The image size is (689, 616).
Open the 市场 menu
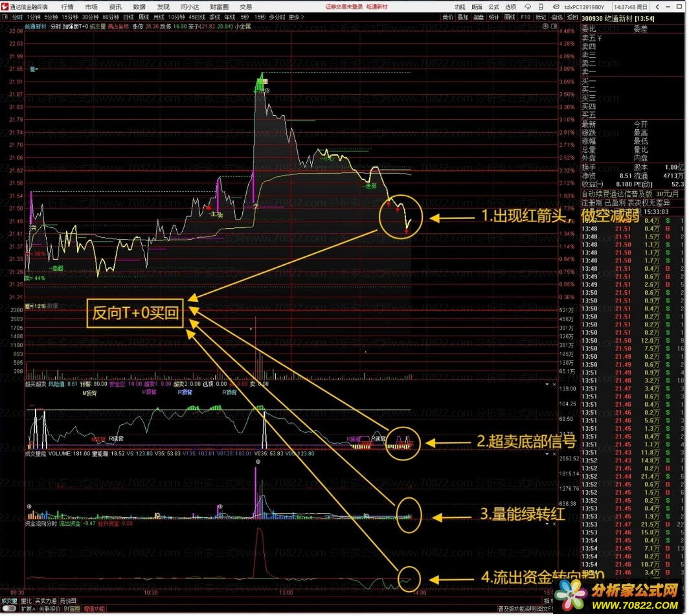[91, 7]
